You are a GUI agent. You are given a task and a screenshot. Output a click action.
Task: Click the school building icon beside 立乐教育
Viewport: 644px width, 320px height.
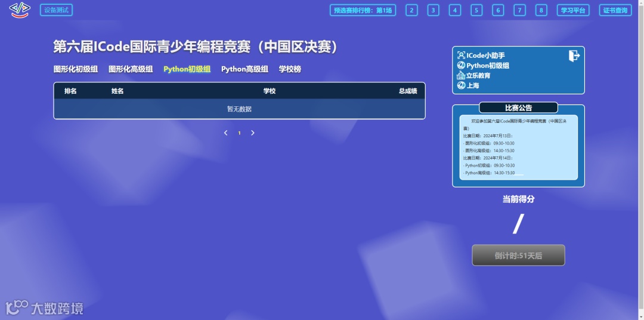(x=461, y=75)
